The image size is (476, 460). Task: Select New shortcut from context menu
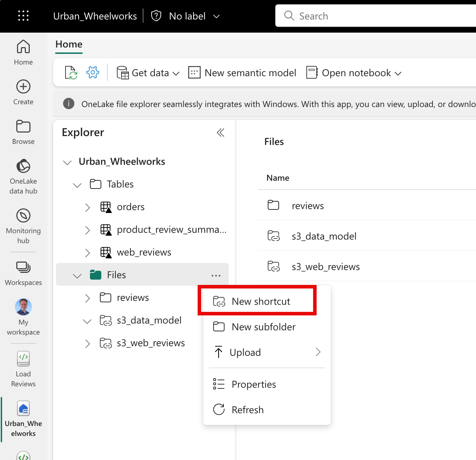pyautogui.click(x=261, y=301)
